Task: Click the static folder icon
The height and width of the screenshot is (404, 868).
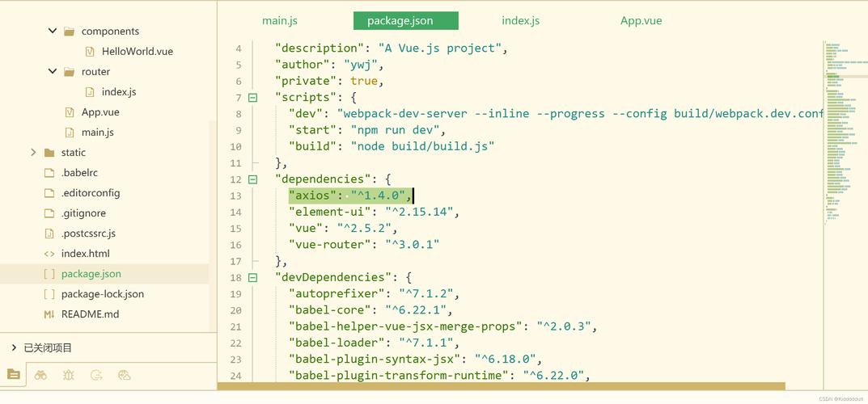Action: click(x=49, y=153)
